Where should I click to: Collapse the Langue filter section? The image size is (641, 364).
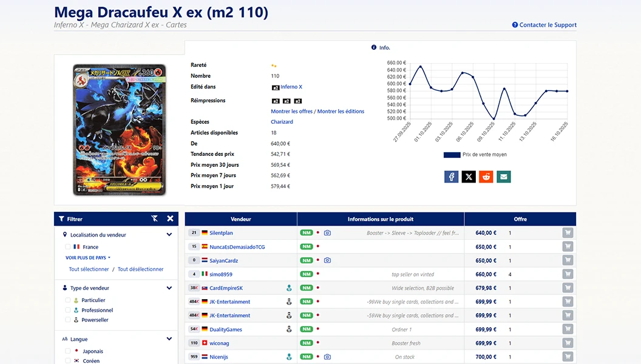169,339
